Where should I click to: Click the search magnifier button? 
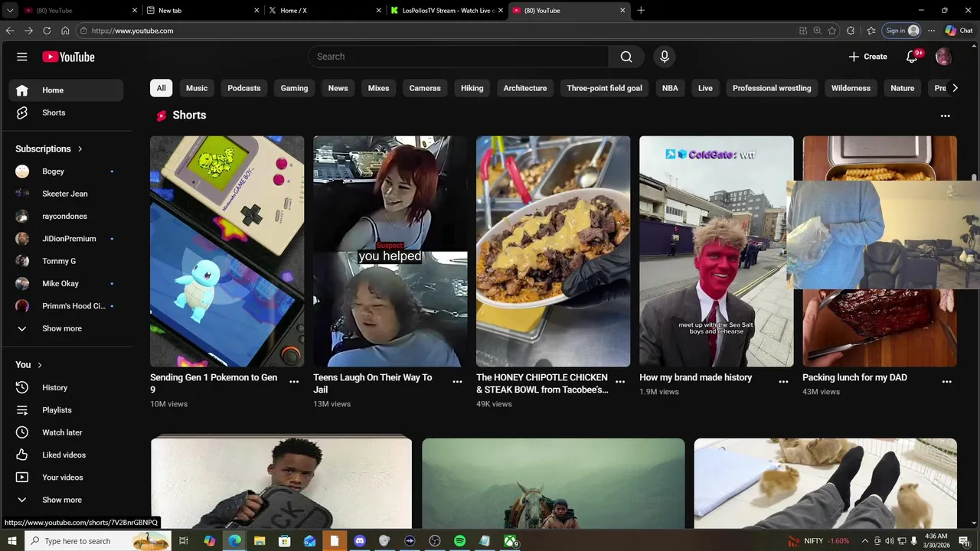click(626, 57)
